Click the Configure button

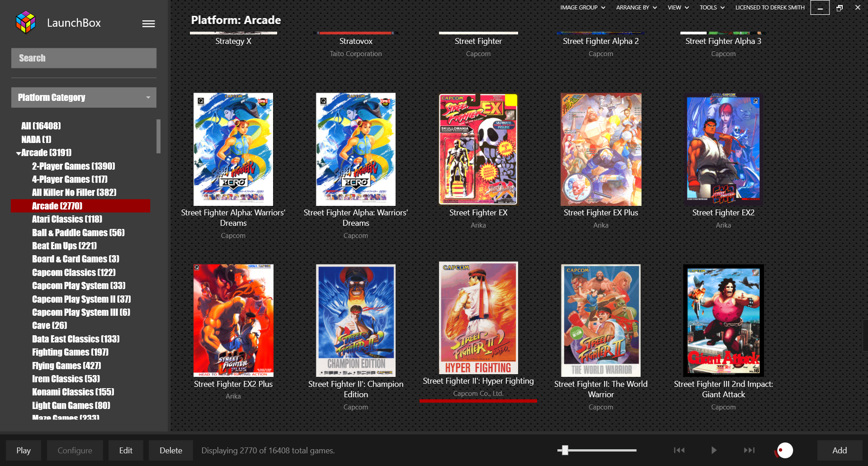pyautogui.click(x=75, y=451)
